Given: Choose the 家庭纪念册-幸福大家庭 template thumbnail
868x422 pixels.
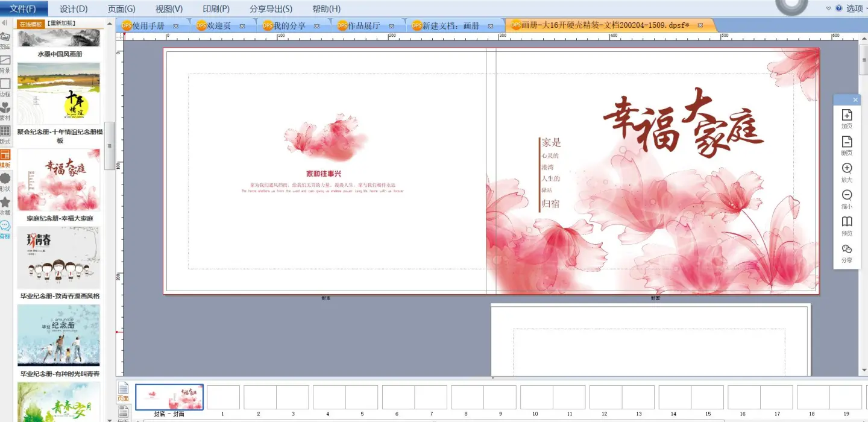Looking at the screenshot, I should click(x=58, y=180).
